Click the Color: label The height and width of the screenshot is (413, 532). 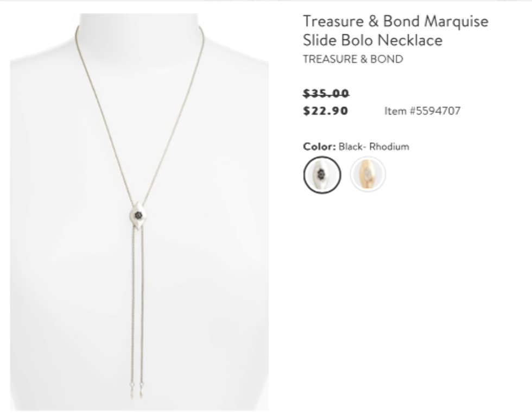click(x=319, y=146)
